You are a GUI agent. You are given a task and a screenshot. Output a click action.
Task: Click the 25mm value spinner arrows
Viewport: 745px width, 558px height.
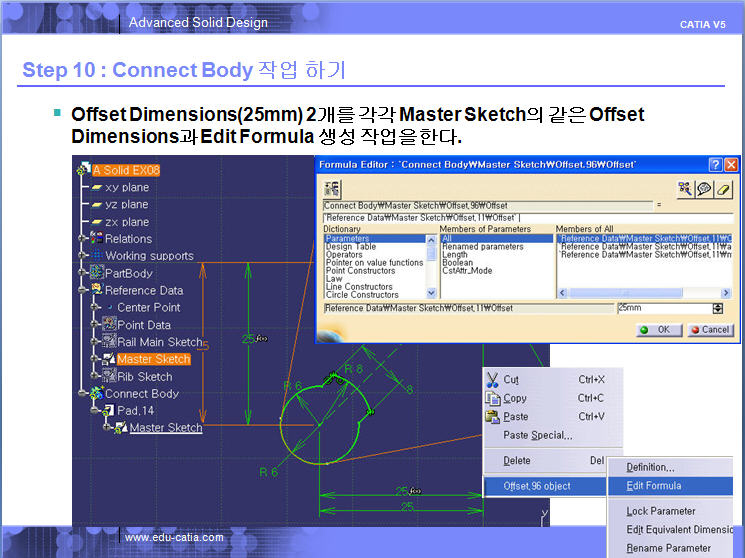point(717,308)
